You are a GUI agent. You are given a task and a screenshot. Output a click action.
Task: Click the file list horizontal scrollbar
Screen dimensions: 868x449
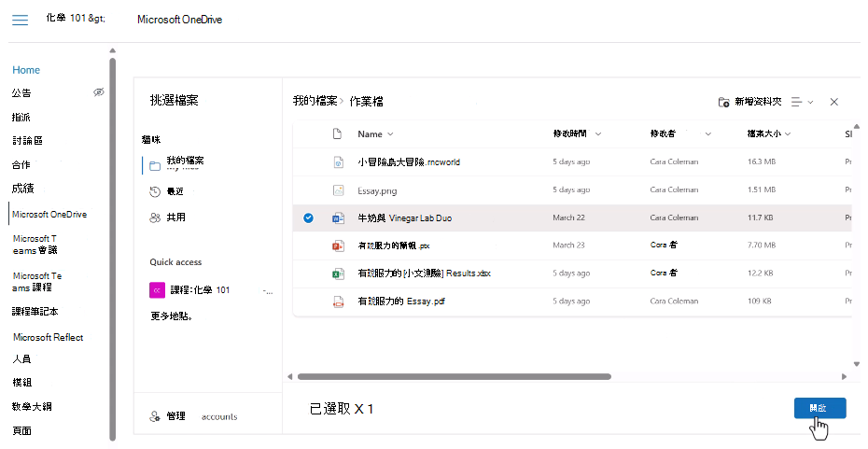pyautogui.click(x=454, y=376)
